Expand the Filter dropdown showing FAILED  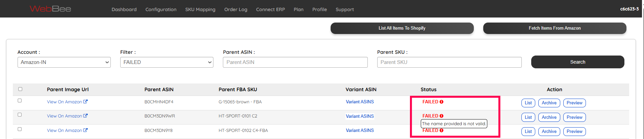click(167, 62)
